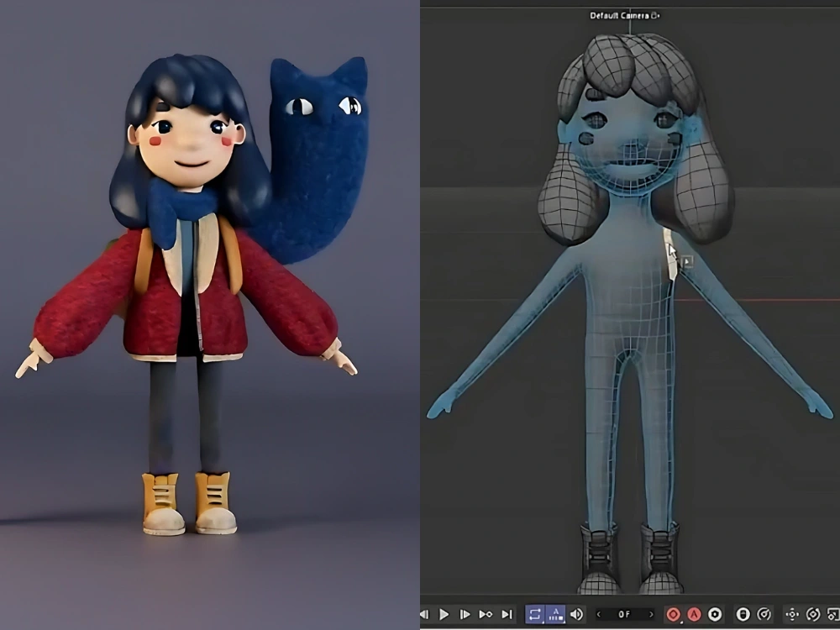The height and width of the screenshot is (630, 840).
Task: Open the white keyframe selection icon
Action: tap(715, 614)
